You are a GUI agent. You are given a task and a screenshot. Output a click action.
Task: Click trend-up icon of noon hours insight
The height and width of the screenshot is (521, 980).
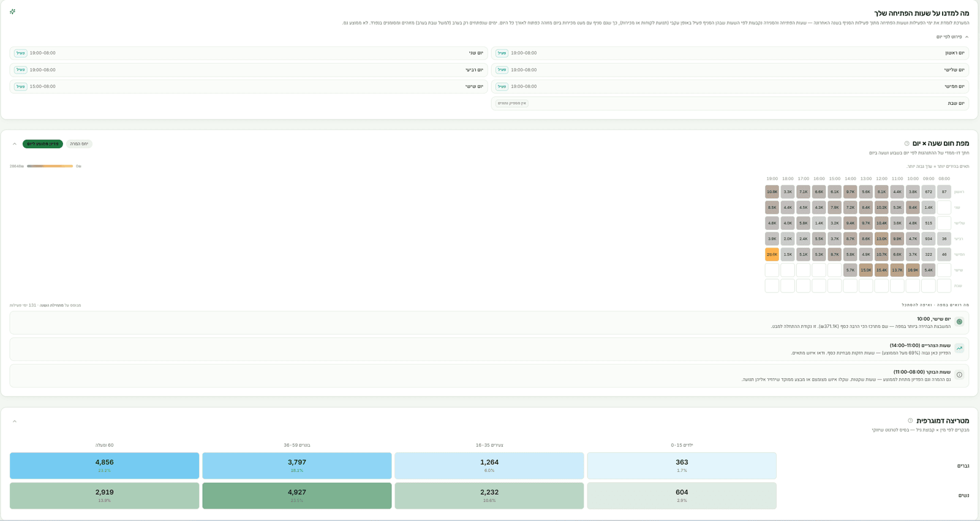[x=959, y=348]
